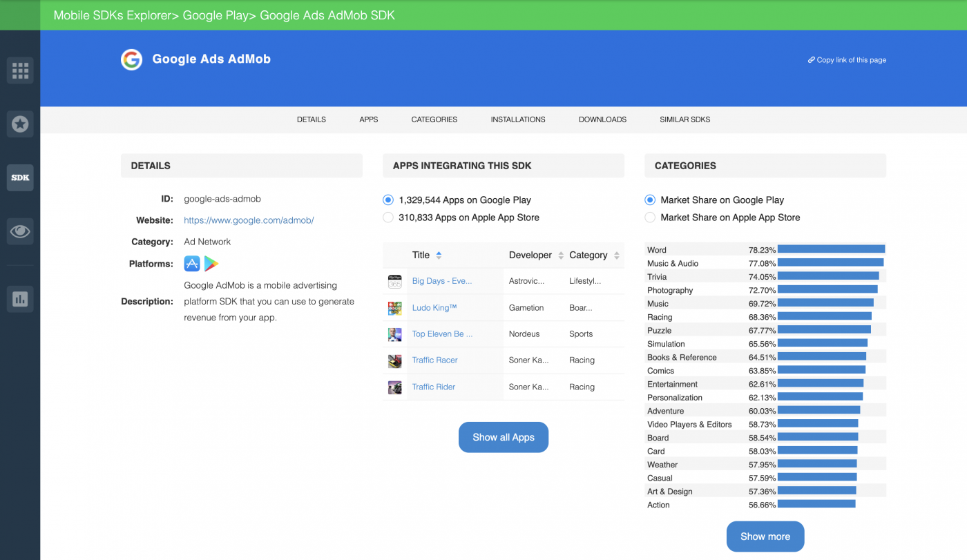Select the star favorites icon in sidebar

point(20,124)
